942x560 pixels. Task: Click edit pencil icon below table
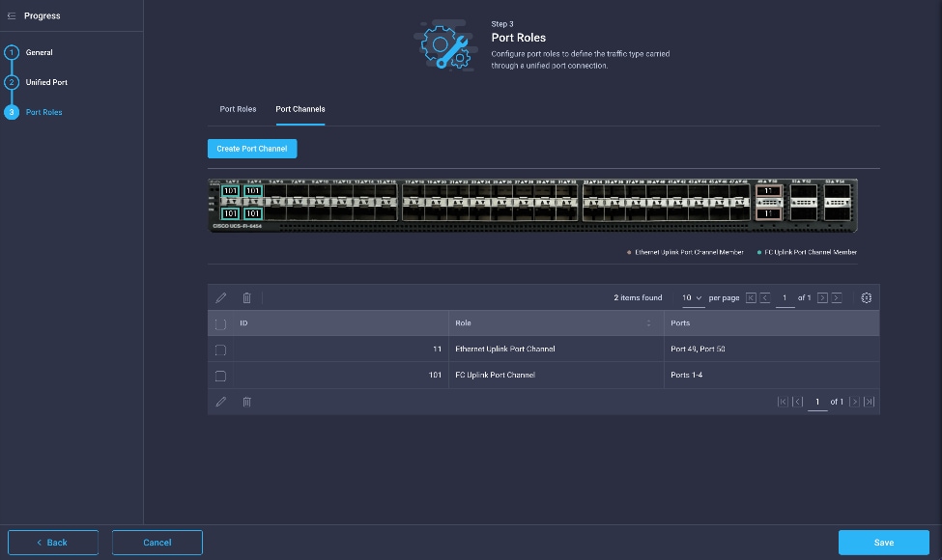coord(221,402)
